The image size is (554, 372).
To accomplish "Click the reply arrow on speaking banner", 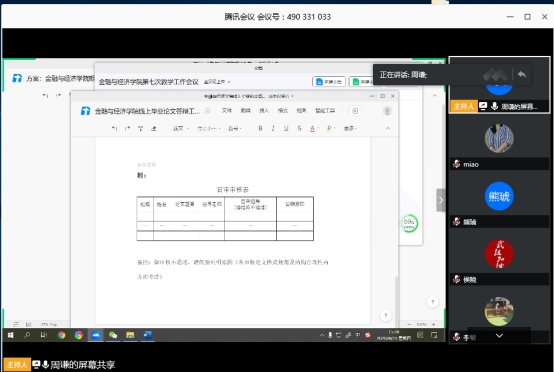I will [x=521, y=75].
